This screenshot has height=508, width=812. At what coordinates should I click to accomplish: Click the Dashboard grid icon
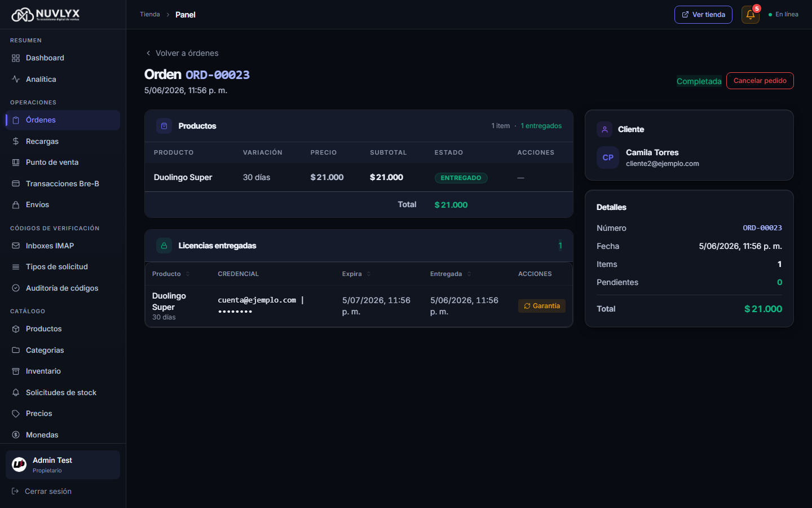(x=16, y=58)
